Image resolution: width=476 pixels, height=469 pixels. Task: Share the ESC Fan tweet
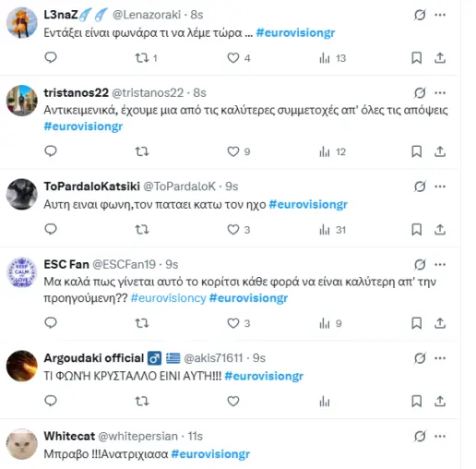[x=440, y=323]
